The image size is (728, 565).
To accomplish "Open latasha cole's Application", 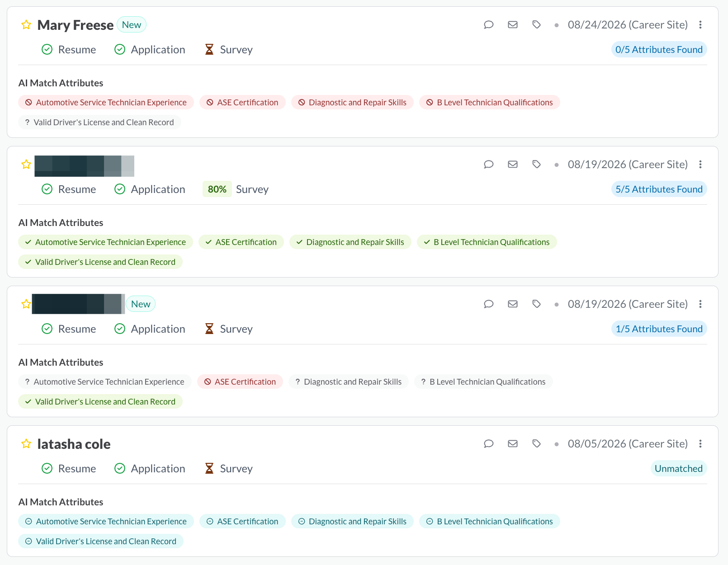I will pos(150,469).
